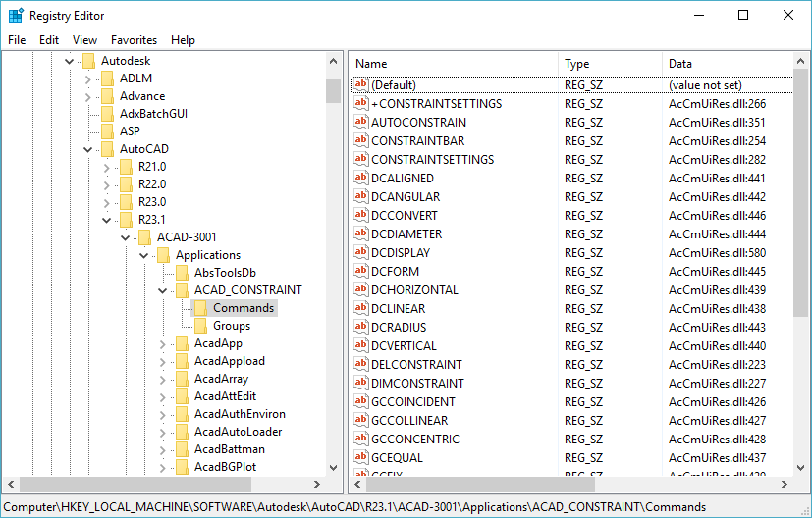
Task: Click the folder icon of the Groups key
Action: [200, 326]
